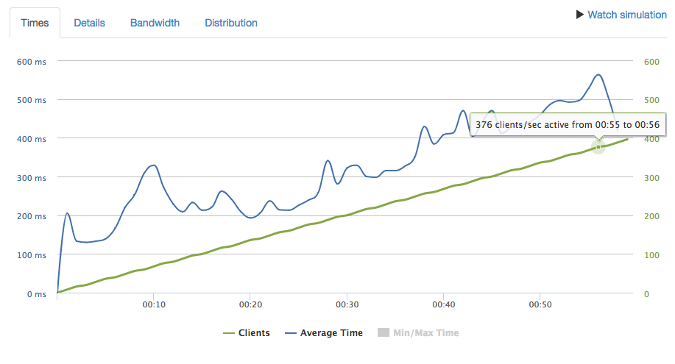Open the Bandwidth tab
The image size is (675, 364).
[155, 23]
